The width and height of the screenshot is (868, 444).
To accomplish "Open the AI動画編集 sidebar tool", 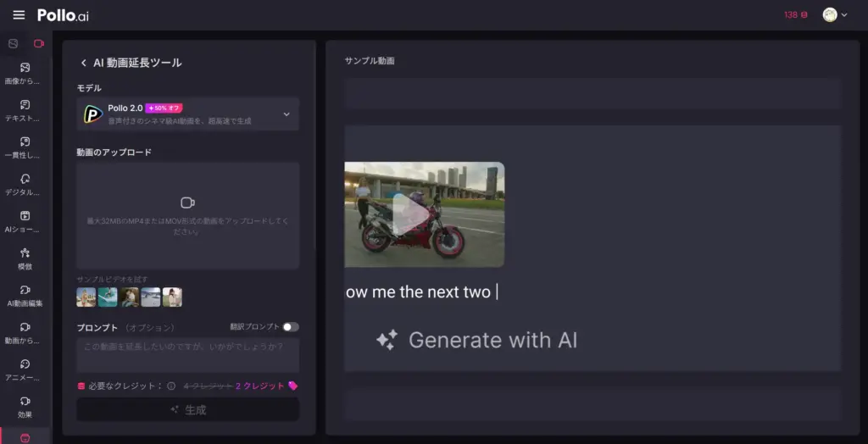I will (x=25, y=297).
